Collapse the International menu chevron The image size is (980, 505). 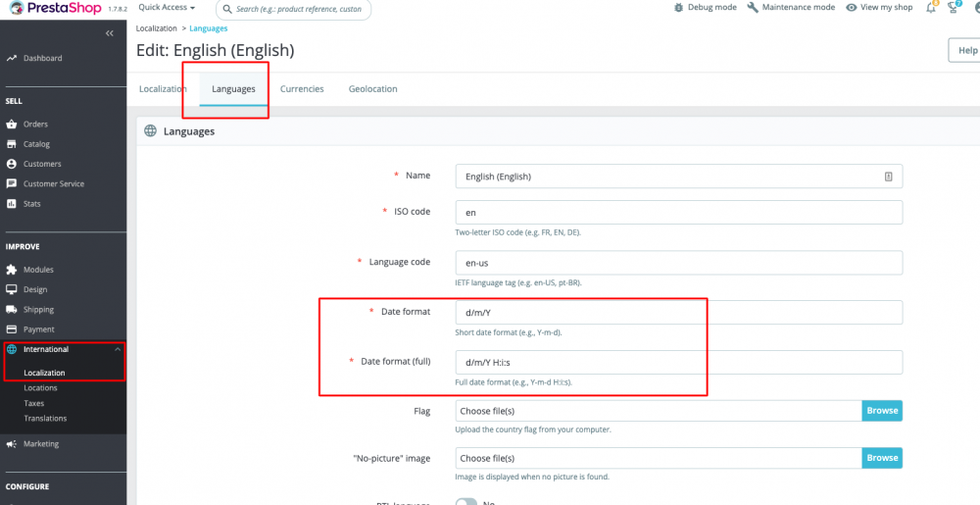click(118, 349)
